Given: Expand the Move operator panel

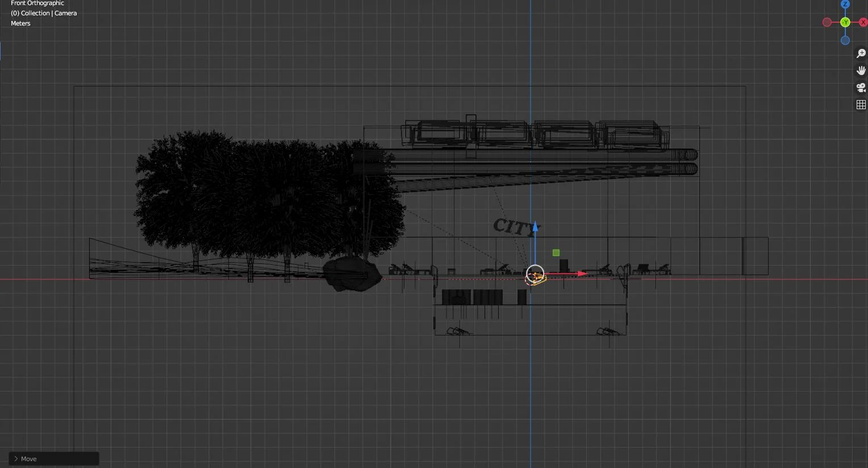Looking at the screenshot, I should pos(15,458).
